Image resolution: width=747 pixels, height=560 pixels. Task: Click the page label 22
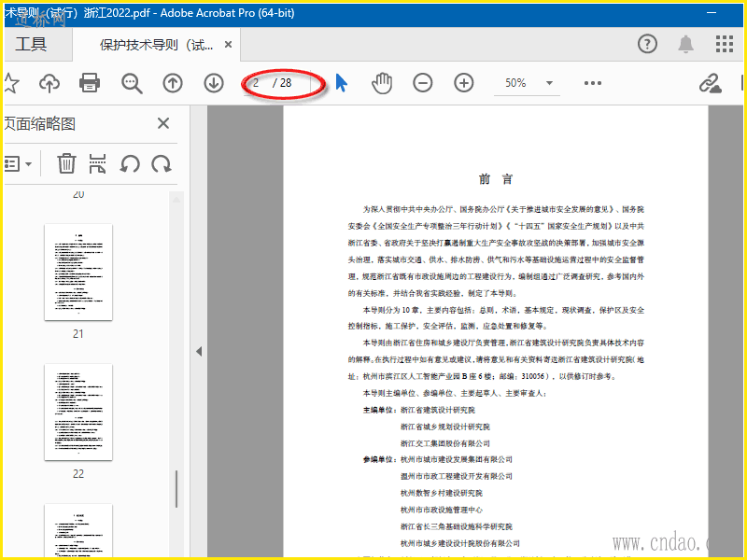78,474
